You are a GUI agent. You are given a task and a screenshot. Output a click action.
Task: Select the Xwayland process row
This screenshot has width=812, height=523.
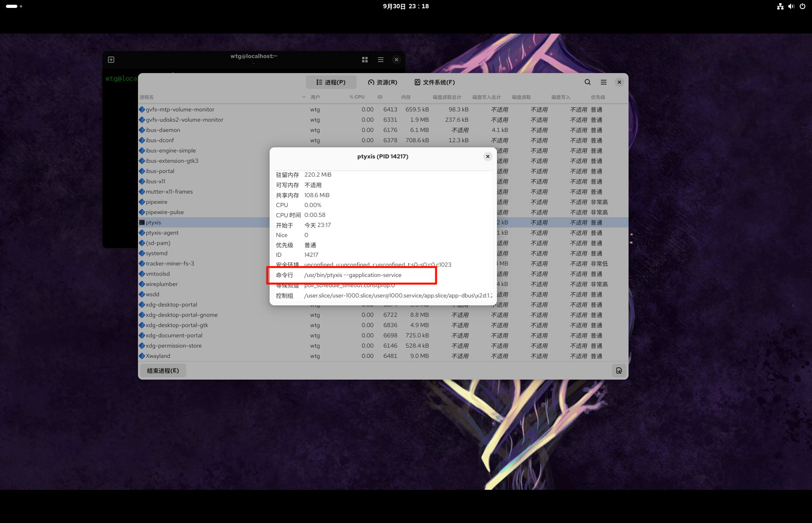click(x=158, y=356)
